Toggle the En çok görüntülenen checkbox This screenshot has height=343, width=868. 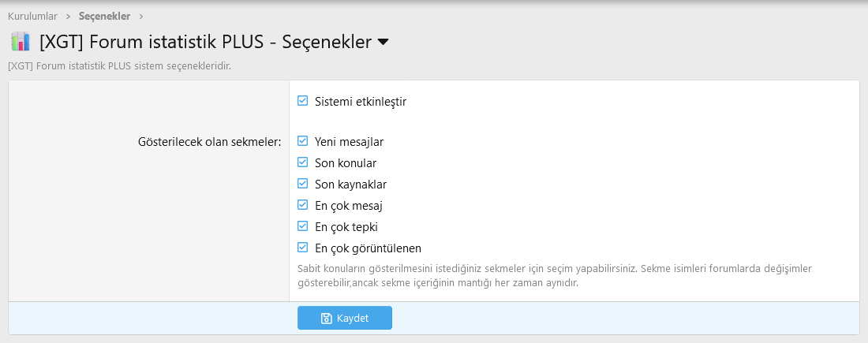[x=302, y=248]
